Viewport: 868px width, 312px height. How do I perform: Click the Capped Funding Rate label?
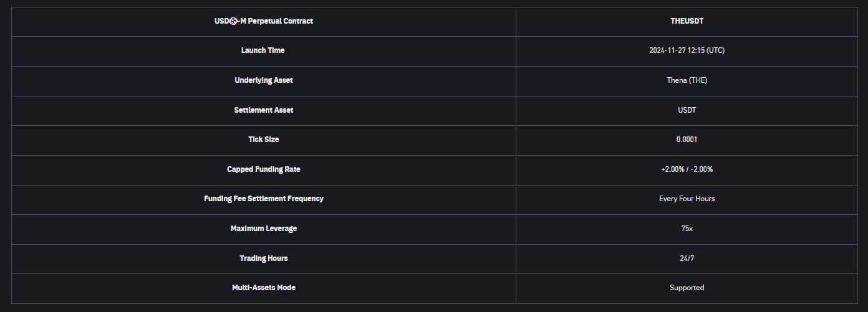263,169
